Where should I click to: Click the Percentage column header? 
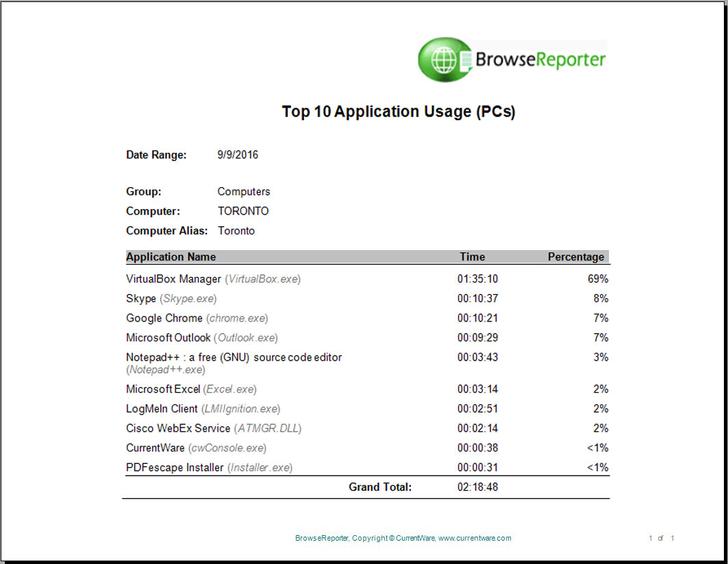[x=576, y=257]
